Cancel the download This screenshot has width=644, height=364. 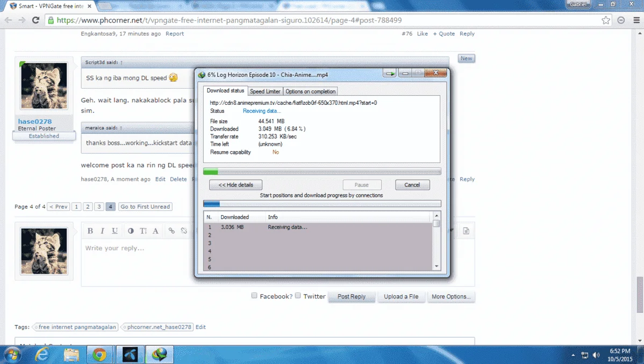point(412,185)
